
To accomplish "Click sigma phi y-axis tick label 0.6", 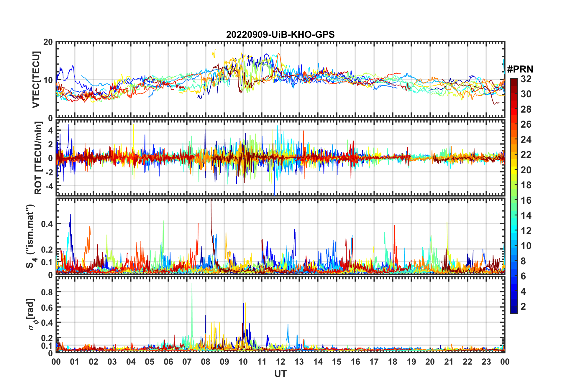I will [x=47, y=307].
